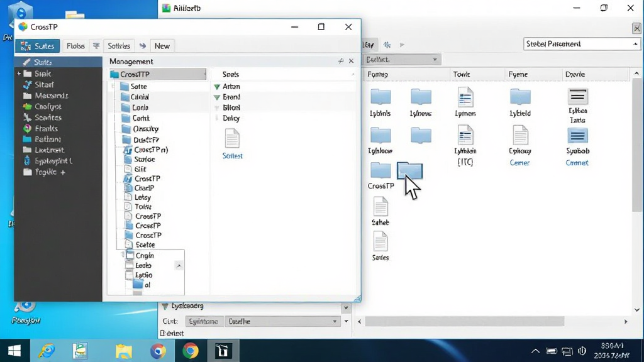Screen dimensions: 644x362
Task: Open the Sotlest file
Action: point(232,144)
